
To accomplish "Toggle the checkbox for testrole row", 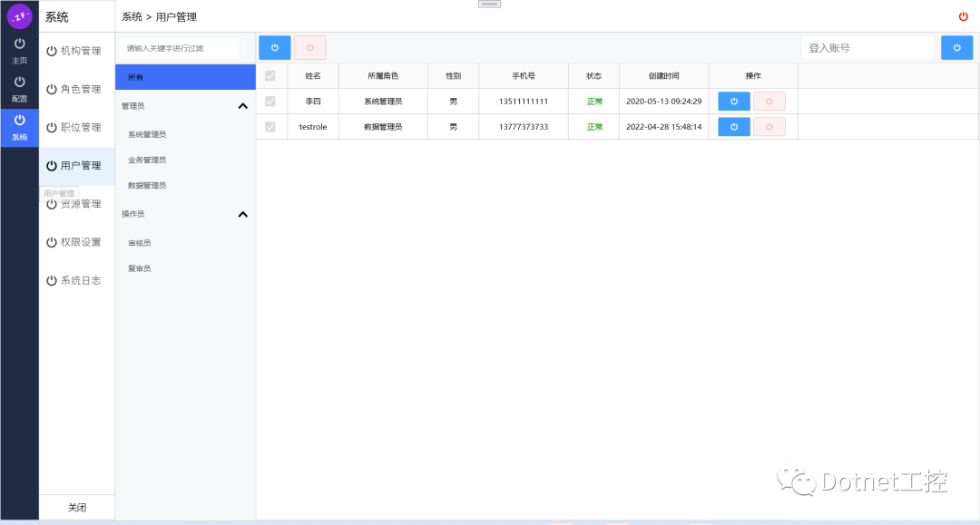I will (270, 127).
